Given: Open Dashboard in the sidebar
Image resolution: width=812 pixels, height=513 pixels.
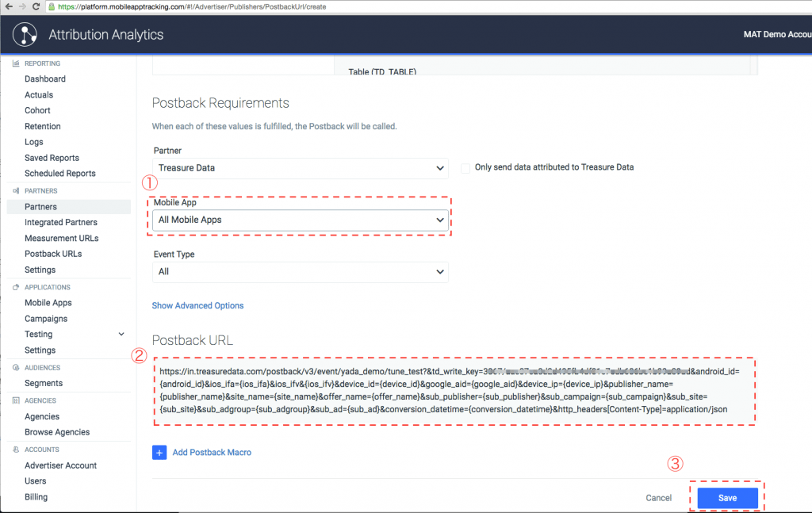Looking at the screenshot, I should 45,78.
